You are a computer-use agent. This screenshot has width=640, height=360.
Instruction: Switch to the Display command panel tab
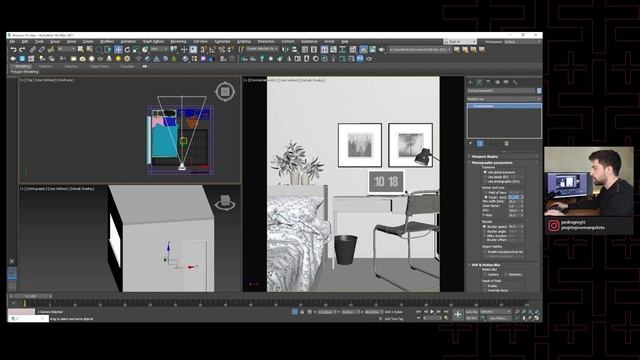[x=506, y=82]
